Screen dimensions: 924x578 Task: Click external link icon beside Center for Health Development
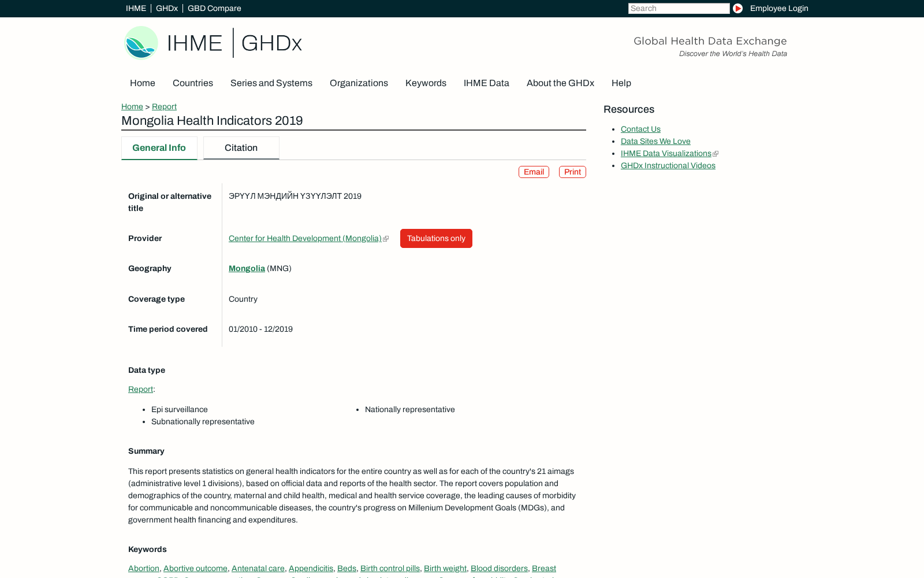click(386, 239)
